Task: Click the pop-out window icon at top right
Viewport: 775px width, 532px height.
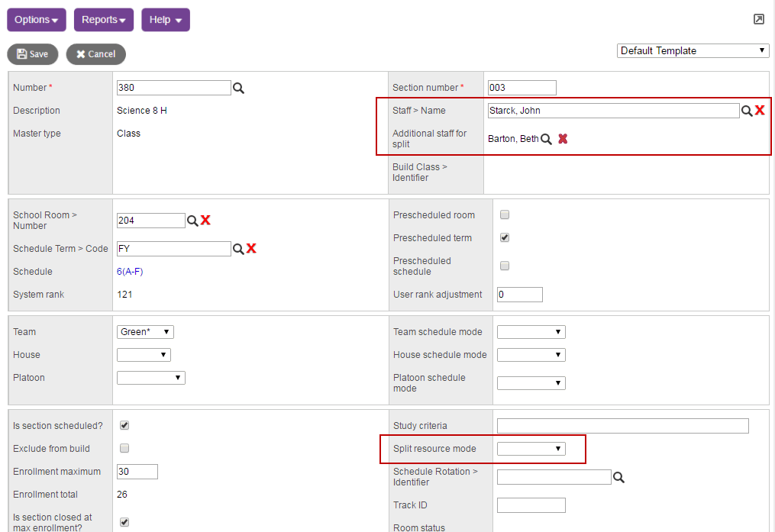Action: click(758, 19)
